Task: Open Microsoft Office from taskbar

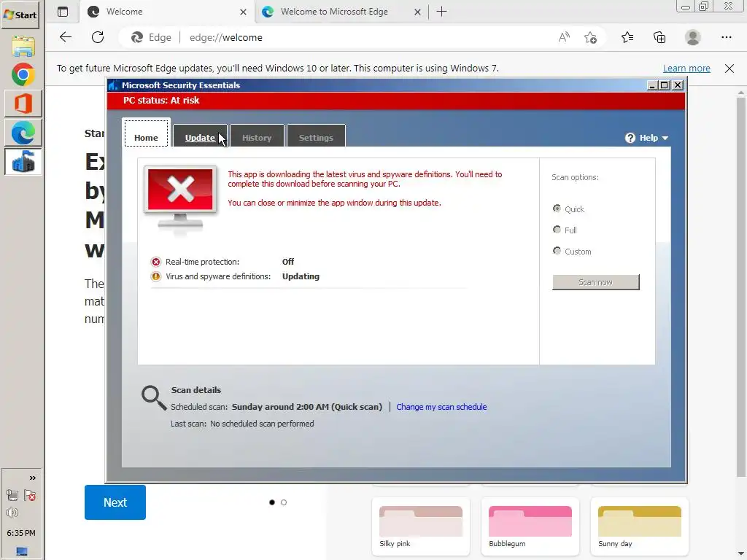Action: pyautogui.click(x=23, y=104)
